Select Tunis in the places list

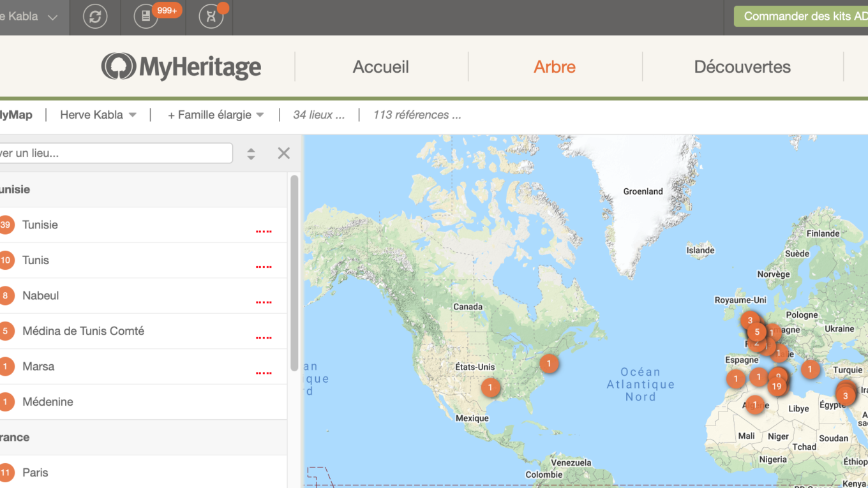(36, 260)
